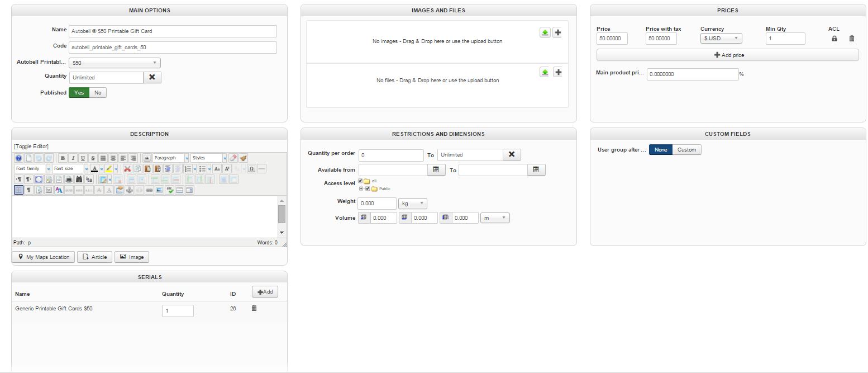The image size is (868, 373).
Task: Open the text color picker swatch
Action: pyautogui.click(x=94, y=169)
